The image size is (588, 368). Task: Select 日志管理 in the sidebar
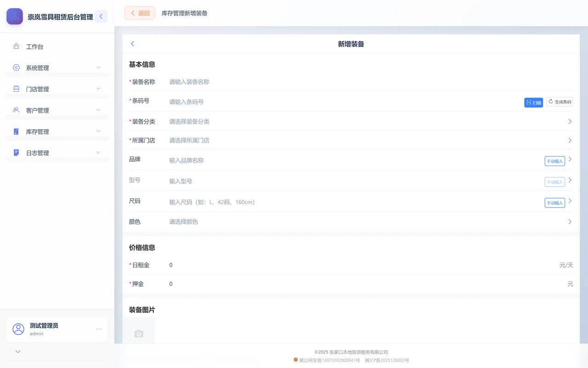[57, 153]
